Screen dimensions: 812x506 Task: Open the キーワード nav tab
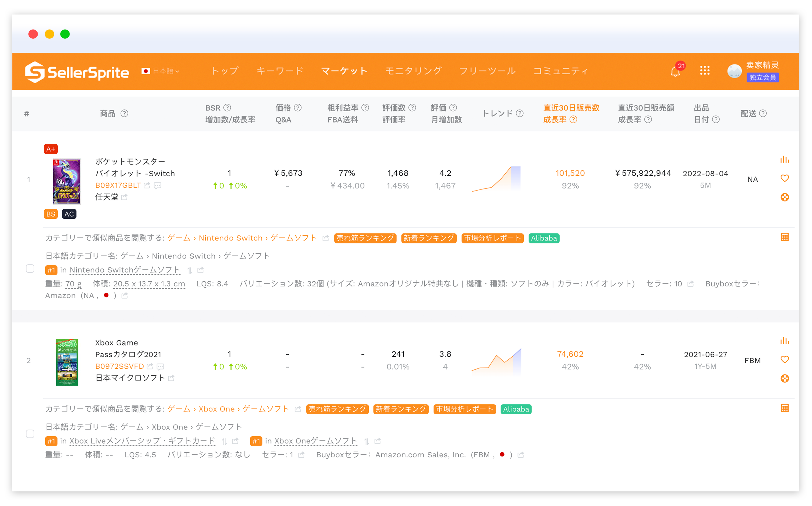(x=280, y=71)
